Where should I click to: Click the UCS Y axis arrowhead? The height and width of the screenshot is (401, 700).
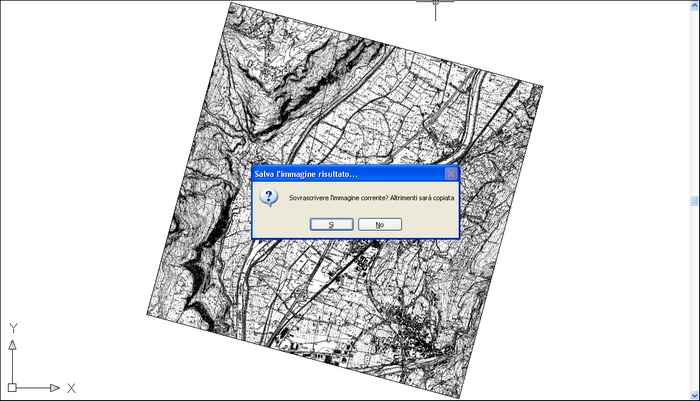point(12,344)
